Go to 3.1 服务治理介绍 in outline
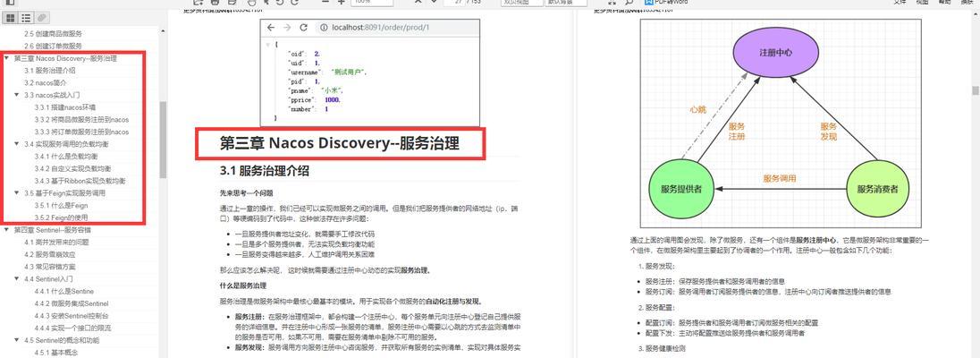The width and height of the screenshot is (980, 358). click(x=49, y=71)
